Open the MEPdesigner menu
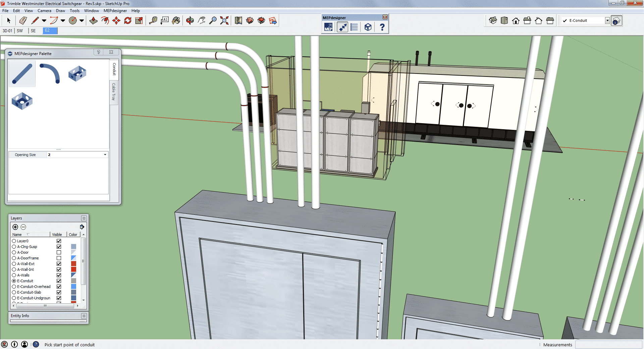The image size is (644, 349). click(x=115, y=11)
